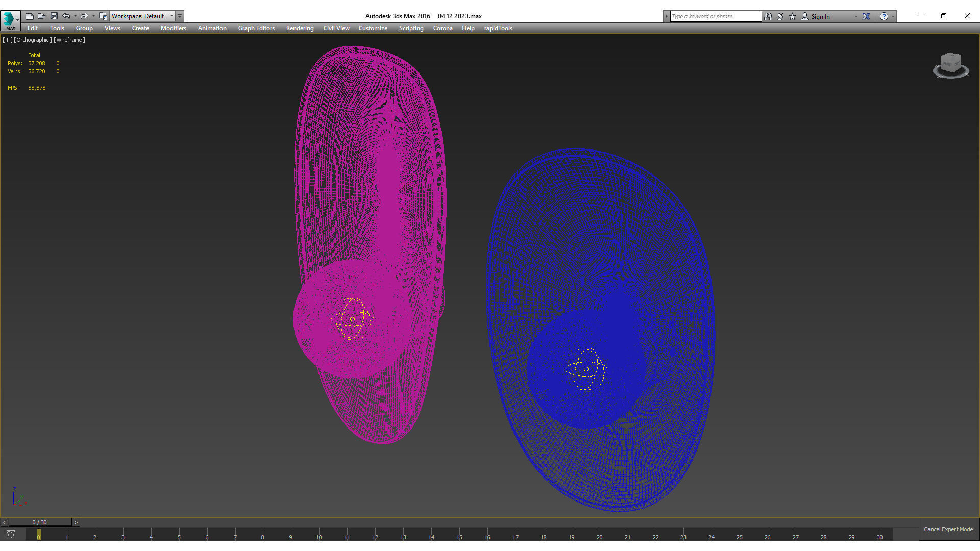Click the binoculars search icon
Viewport: 980px width, 551px height.
tap(768, 16)
